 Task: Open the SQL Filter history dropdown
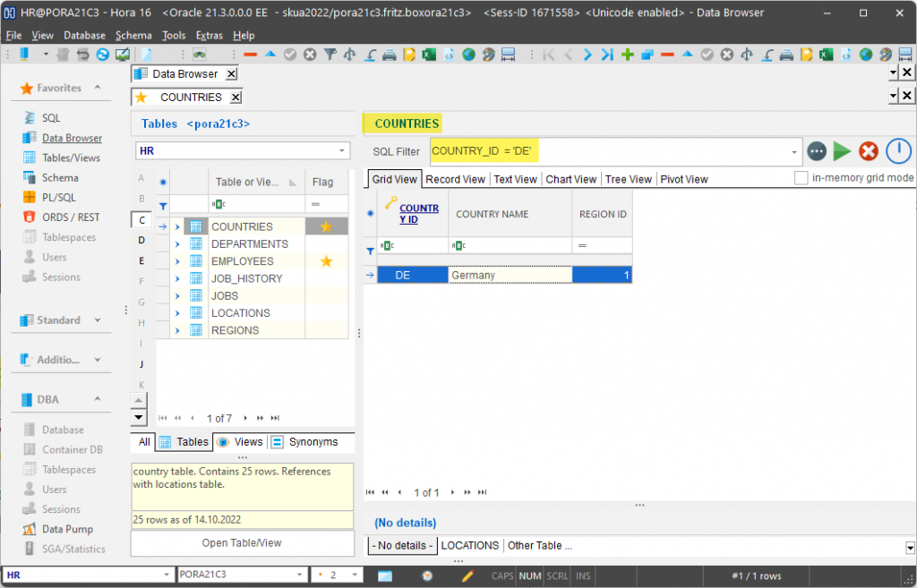792,151
